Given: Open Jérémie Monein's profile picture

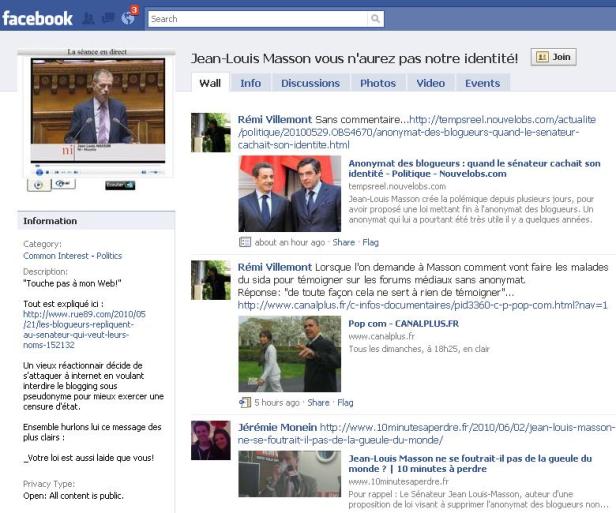Looking at the screenshot, I should coord(210,440).
